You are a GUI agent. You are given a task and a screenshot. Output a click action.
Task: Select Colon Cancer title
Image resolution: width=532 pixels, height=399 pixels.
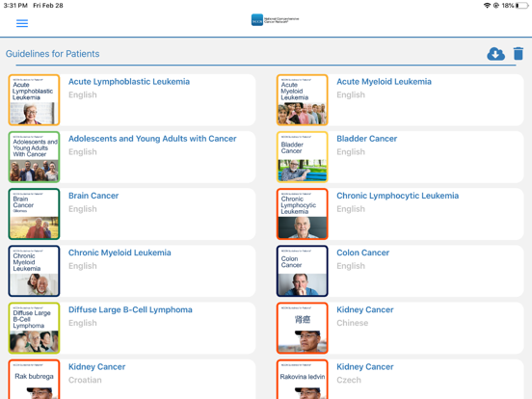tap(362, 253)
